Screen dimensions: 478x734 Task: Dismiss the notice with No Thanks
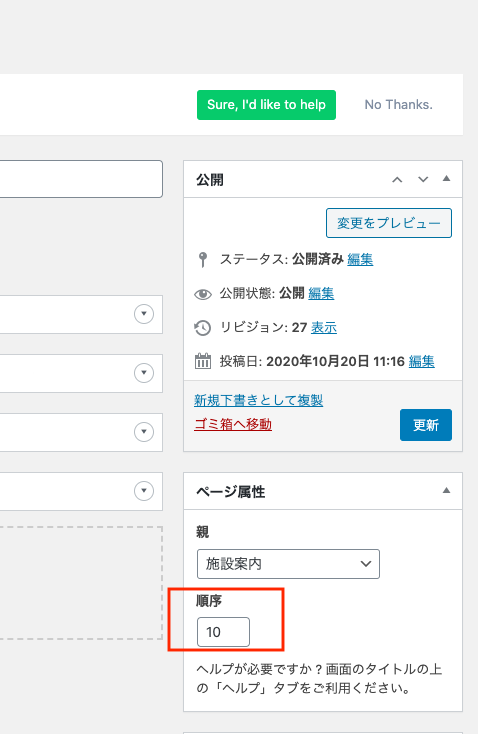point(398,104)
